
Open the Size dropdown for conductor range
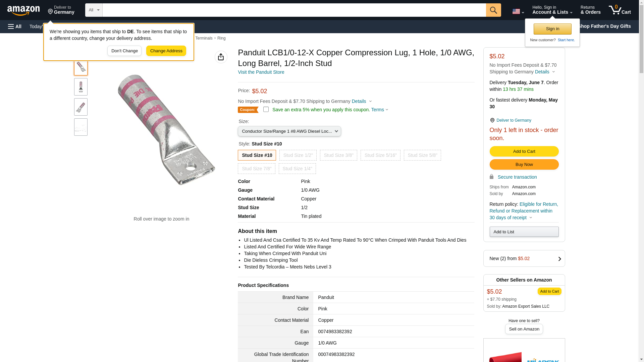click(289, 131)
